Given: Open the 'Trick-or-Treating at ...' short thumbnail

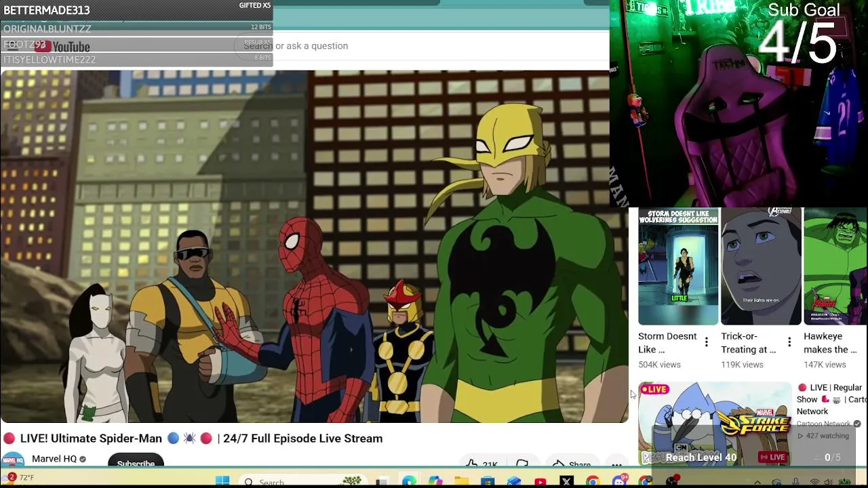Looking at the screenshot, I should [x=761, y=267].
